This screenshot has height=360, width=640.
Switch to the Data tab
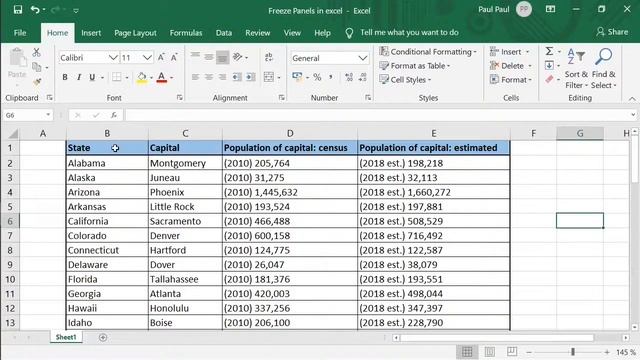tap(224, 33)
